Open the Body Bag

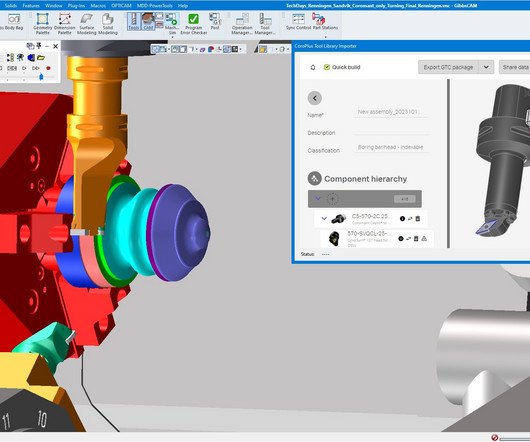coord(13,21)
